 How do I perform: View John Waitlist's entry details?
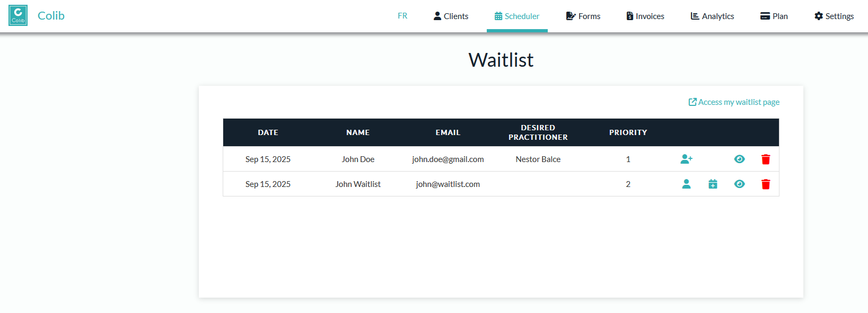tap(740, 184)
